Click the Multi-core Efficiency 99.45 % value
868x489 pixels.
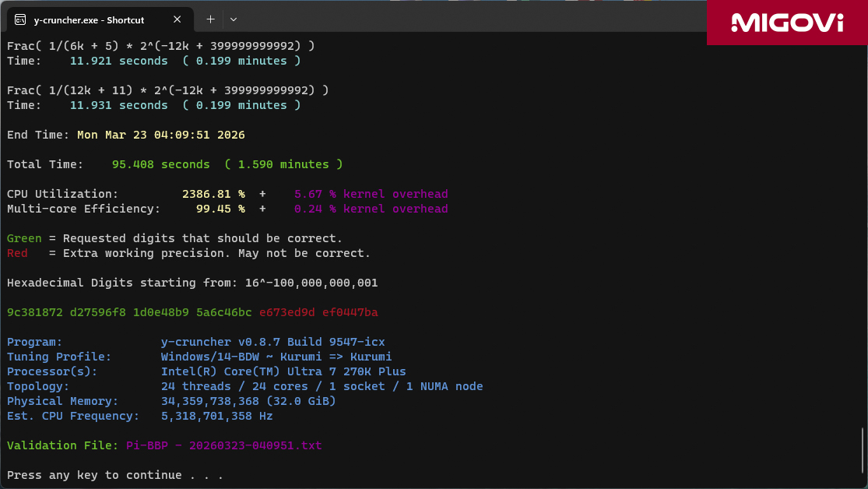[x=220, y=209]
